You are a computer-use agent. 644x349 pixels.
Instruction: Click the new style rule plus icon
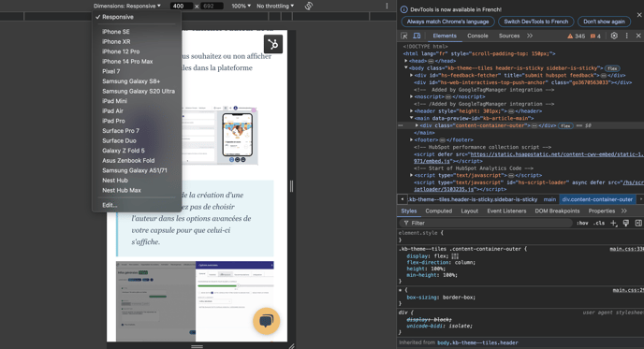pyautogui.click(x=613, y=223)
